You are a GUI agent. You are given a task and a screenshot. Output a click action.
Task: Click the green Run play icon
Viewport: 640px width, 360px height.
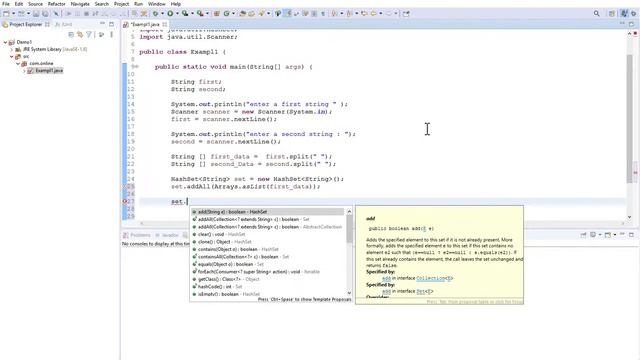click(x=170, y=13)
